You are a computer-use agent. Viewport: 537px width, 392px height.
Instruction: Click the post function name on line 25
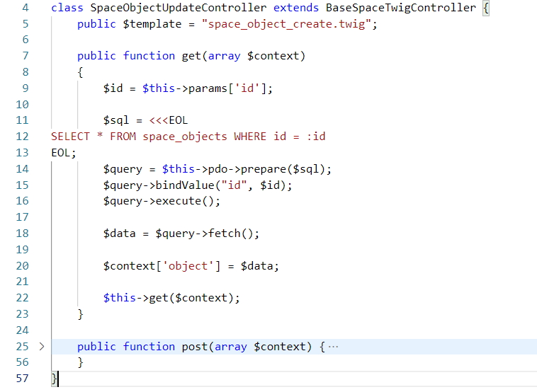[191, 347]
